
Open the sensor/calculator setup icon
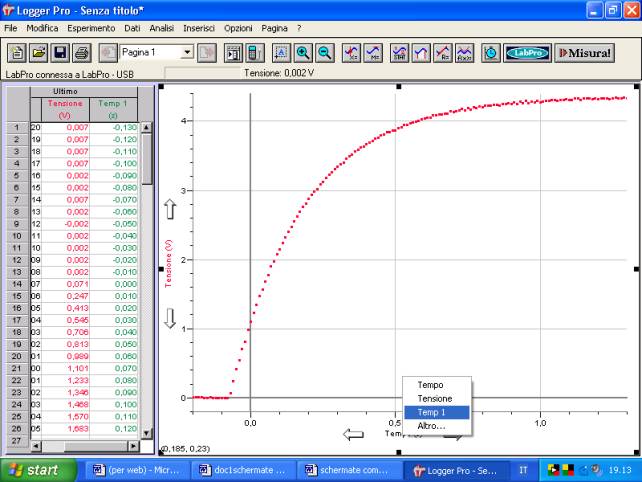255,53
